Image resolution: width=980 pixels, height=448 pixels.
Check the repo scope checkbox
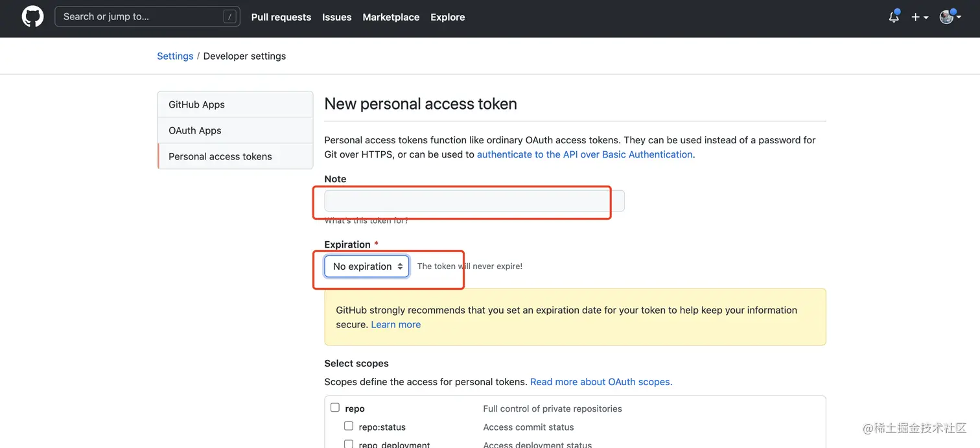click(335, 408)
